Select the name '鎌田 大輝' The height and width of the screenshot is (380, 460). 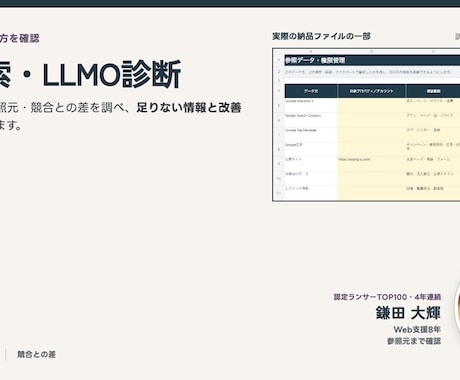pyautogui.click(x=408, y=313)
